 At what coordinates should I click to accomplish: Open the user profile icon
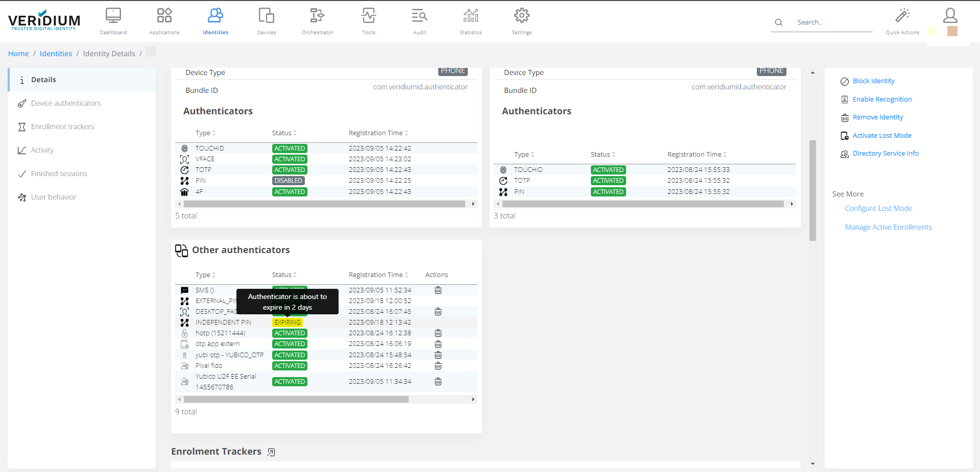tap(950, 15)
